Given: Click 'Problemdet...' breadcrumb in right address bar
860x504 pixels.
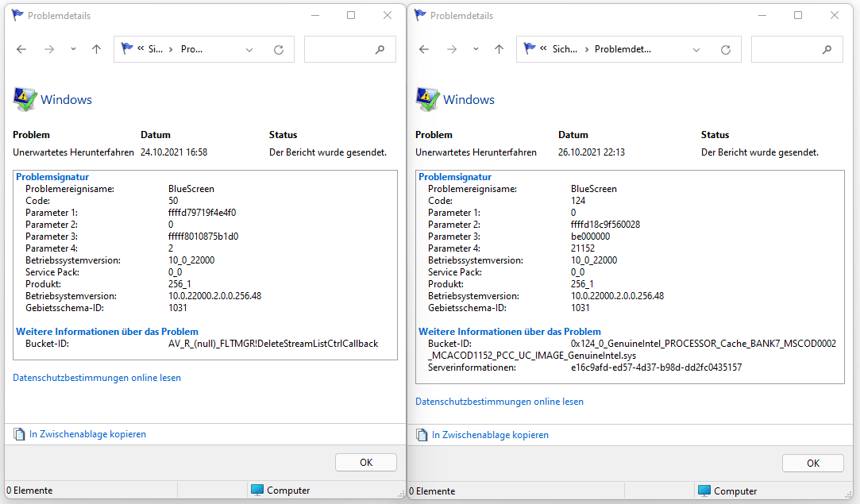Looking at the screenshot, I should [623, 49].
